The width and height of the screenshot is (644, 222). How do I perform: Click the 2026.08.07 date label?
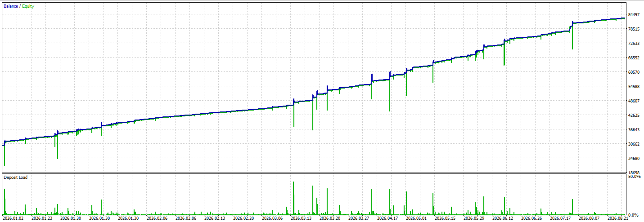click(589, 218)
